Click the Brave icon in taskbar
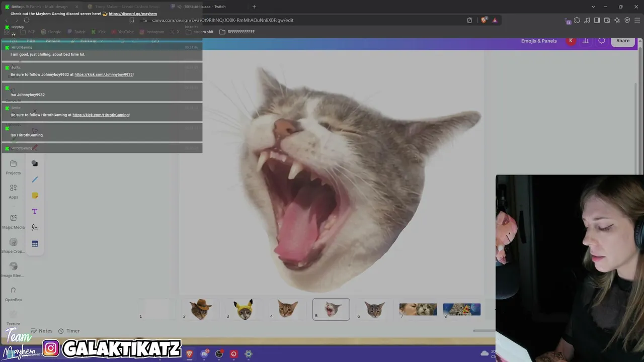Screen dimensions: 644x362 [x=190, y=354]
